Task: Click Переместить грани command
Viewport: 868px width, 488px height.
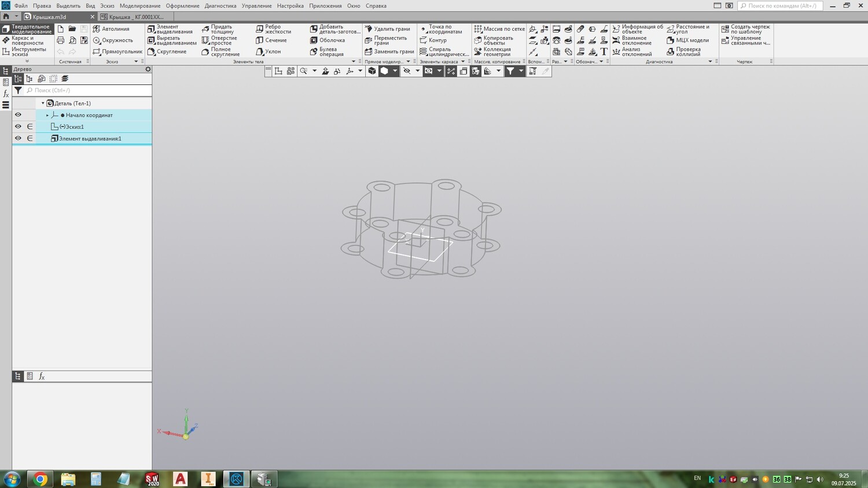Action: pyautogui.click(x=386, y=40)
